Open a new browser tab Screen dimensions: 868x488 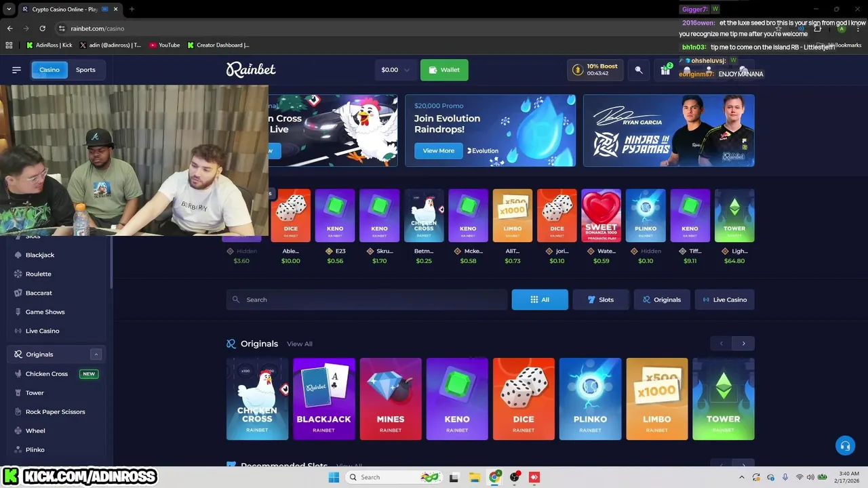(132, 9)
